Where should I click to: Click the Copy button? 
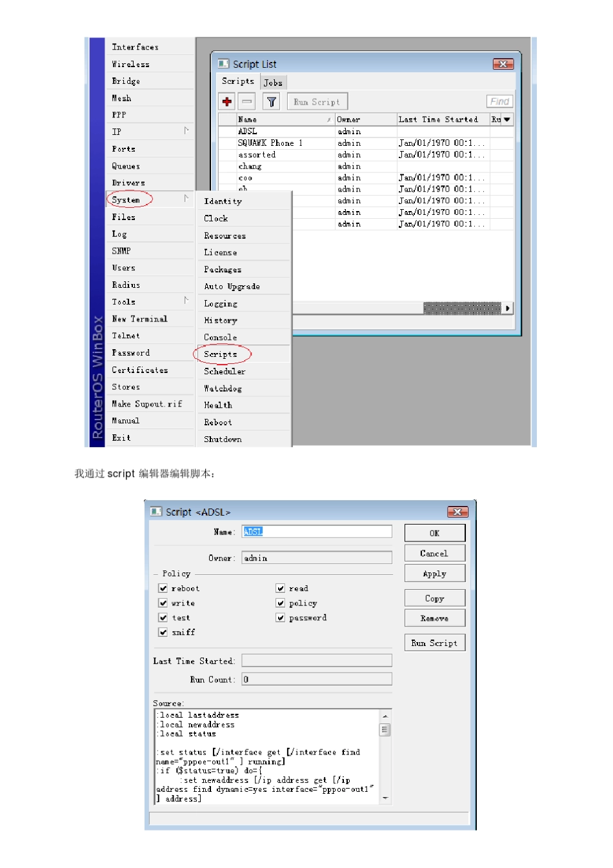click(434, 598)
